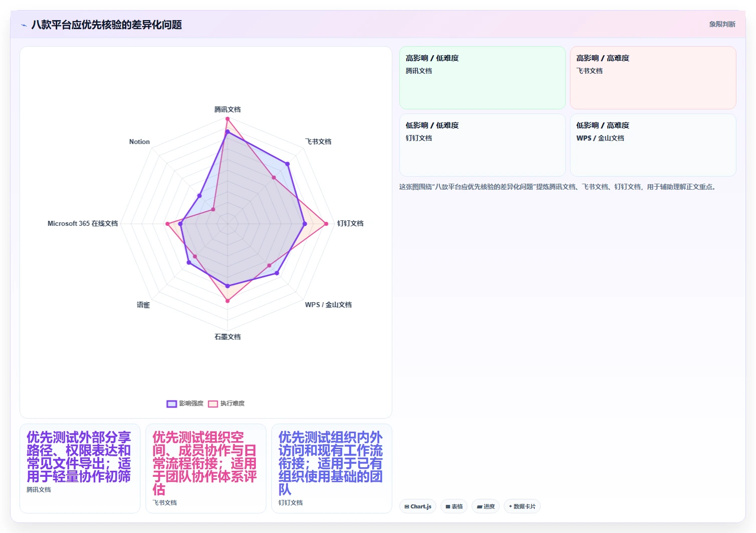Screen dimensions: 756x533
Task: Click the 钉钉文档 radar axis label
Action: (x=350, y=223)
